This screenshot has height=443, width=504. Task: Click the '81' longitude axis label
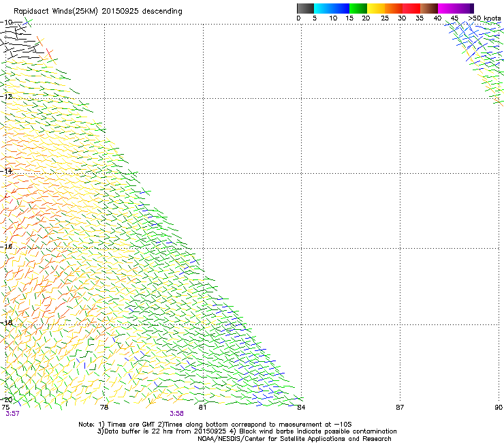pos(202,408)
